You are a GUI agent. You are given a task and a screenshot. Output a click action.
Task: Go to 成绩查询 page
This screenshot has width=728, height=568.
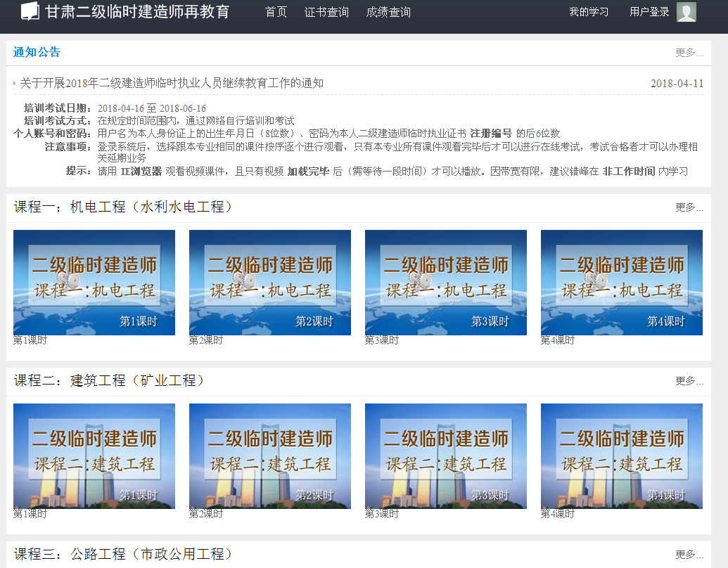pyautogui.click(x=388, y=12)
